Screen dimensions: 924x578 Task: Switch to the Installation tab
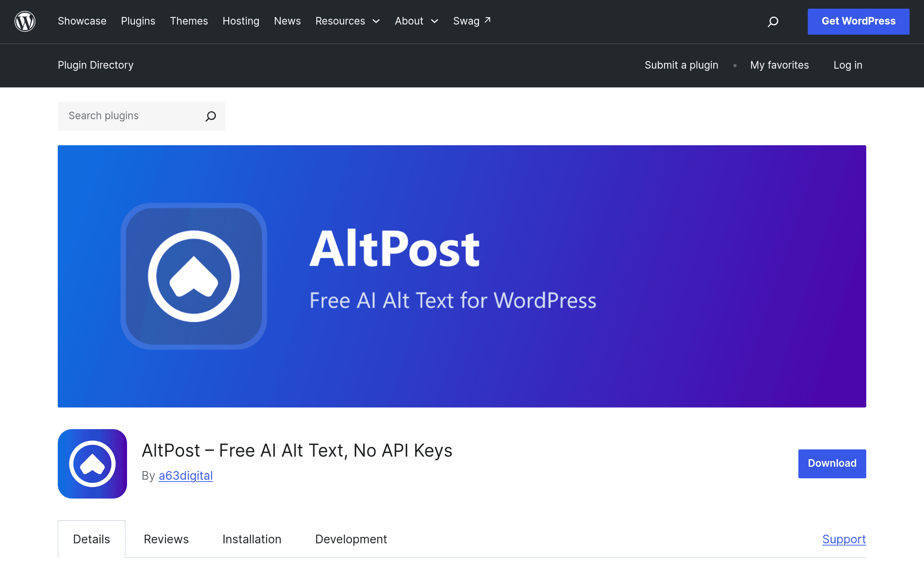click(x=252, y=539)
